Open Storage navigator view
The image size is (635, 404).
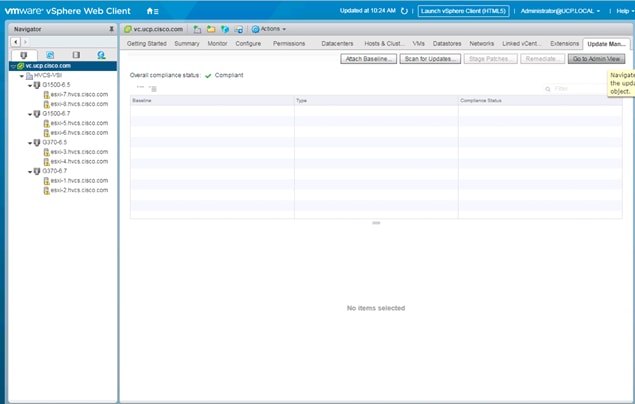pos(76,55)
